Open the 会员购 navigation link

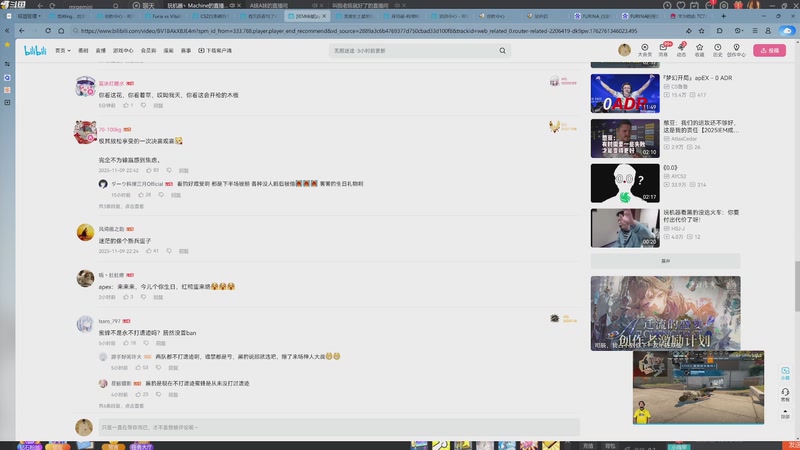pos(148,51)
